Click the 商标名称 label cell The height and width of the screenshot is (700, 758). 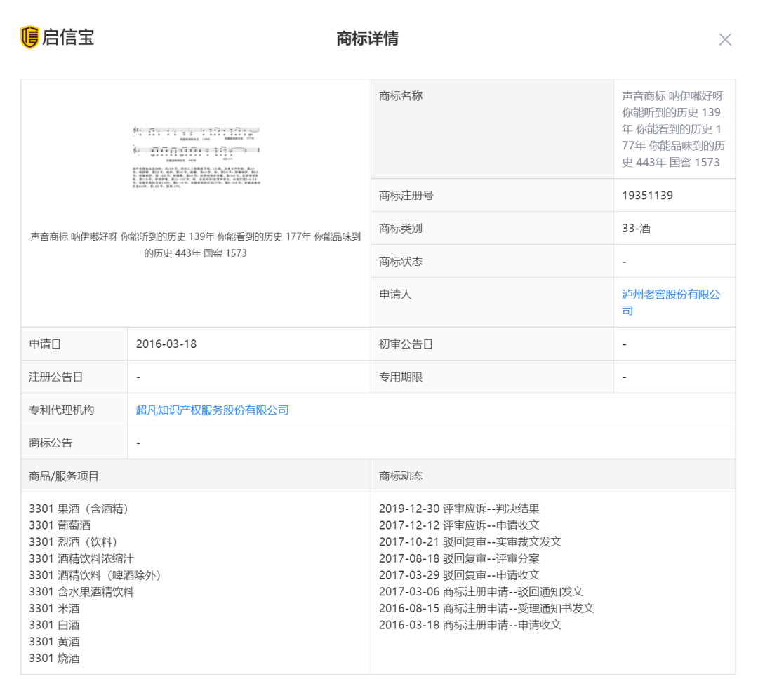[492, 129]
